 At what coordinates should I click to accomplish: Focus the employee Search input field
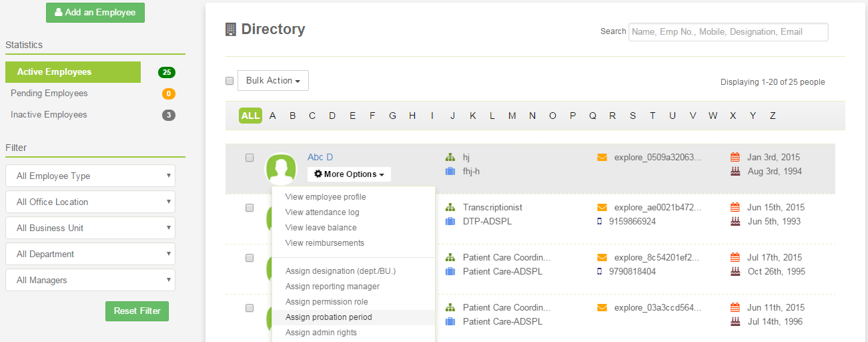click(729, 32)
